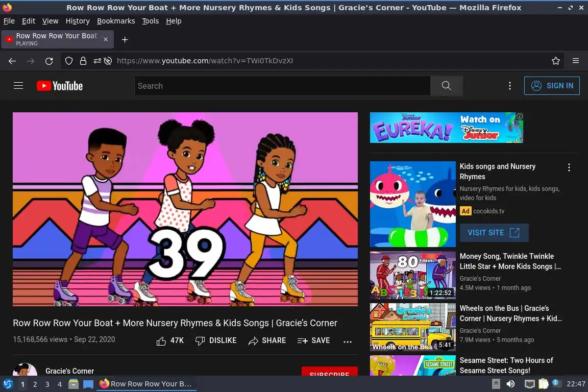The height and width of the screenshot is (392, 588).
Task: Open the Sesame Street thumbnail
Action: [412, 365]
